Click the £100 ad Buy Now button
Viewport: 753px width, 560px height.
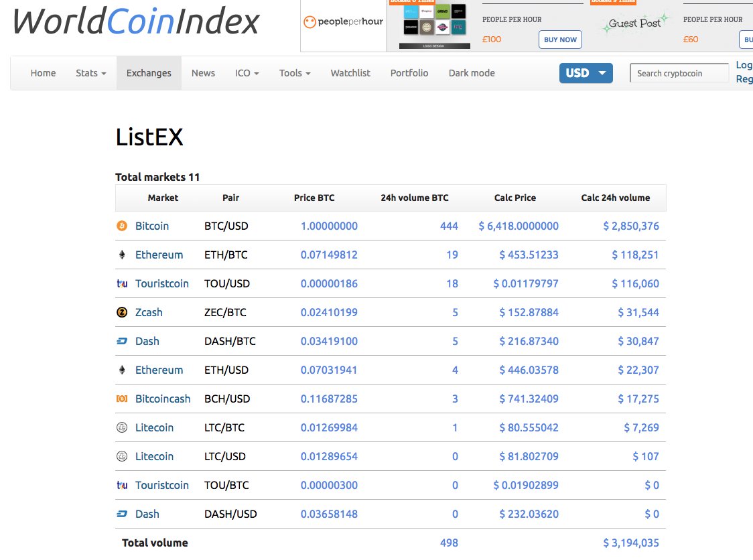click(x=561, y=40)
